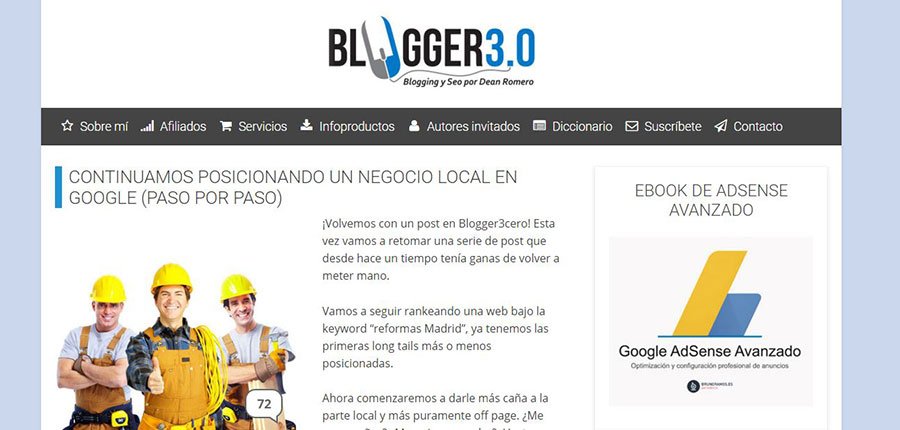900x430 pixels.
Task: Click the tagline Blogging y Seo por Dean Romero
Action: pos(468,82)
